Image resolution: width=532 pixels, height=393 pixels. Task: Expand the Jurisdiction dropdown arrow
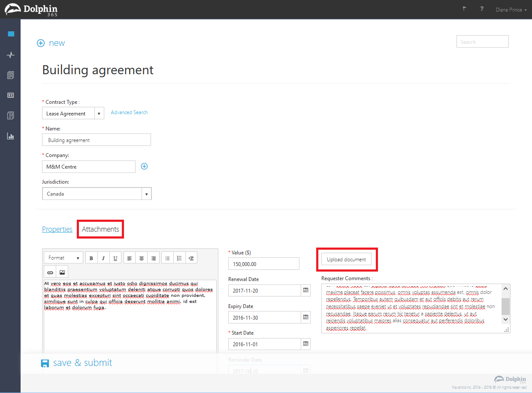[147, 194]
